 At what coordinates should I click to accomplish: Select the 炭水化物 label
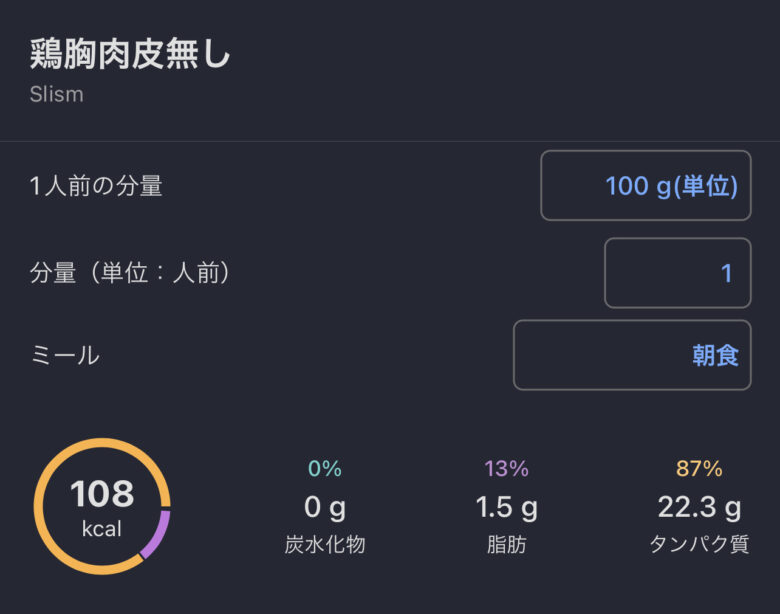coord(325,544)
